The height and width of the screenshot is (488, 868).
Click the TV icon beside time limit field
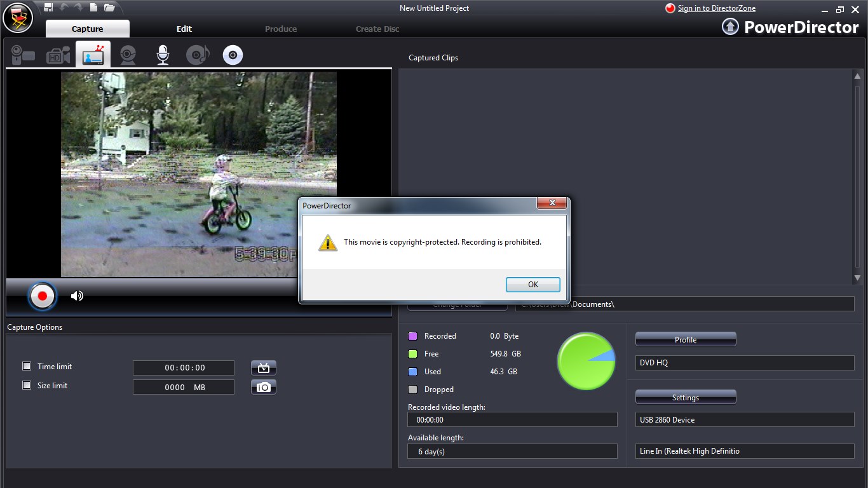point(264,368)
